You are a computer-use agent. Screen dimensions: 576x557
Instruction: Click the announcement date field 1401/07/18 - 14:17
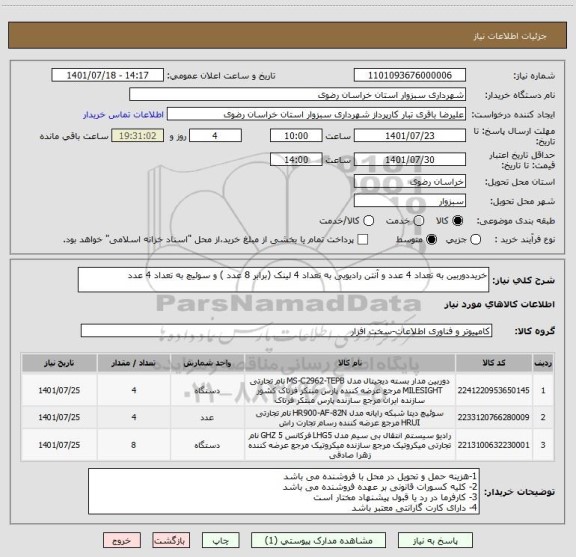pos(108,75)
